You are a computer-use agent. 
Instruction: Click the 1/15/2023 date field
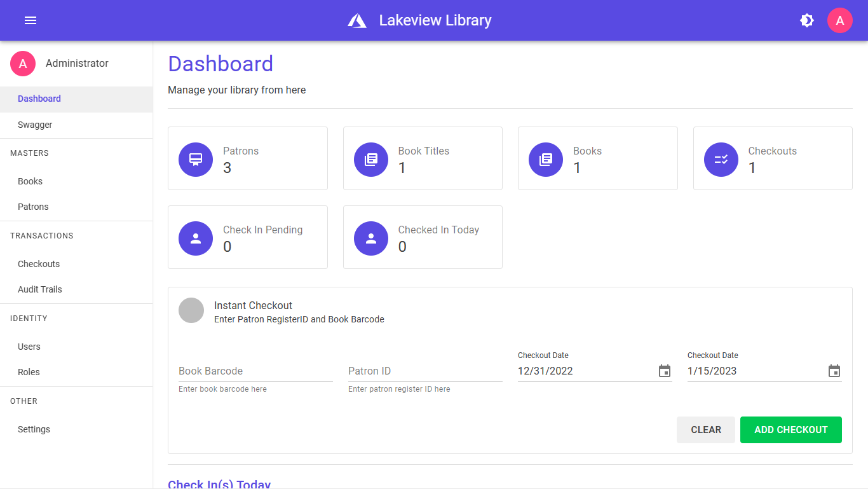tap(756, 371)
